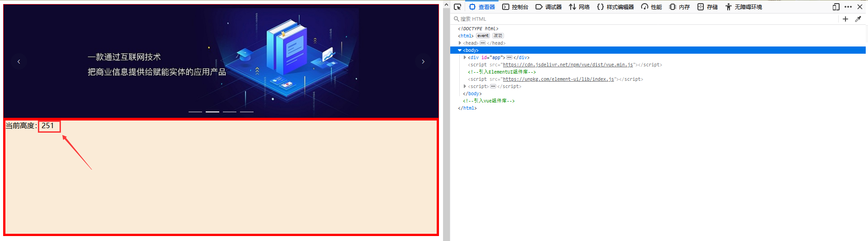The image size is (868, 241).
Task: Select the eyedropper color picker tool
Action: click(x=858, y=19)
